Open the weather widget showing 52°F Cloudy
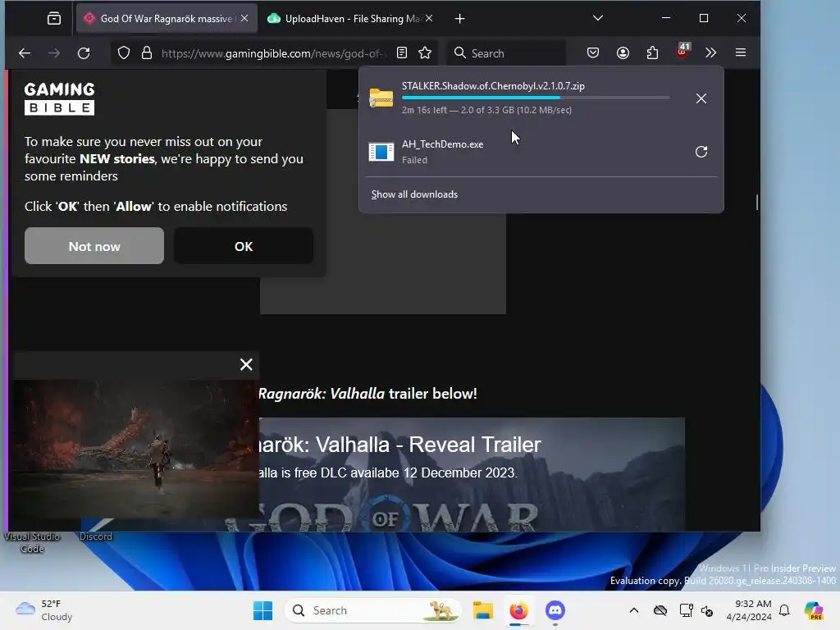840x630 pixels. tap(44, 610)
